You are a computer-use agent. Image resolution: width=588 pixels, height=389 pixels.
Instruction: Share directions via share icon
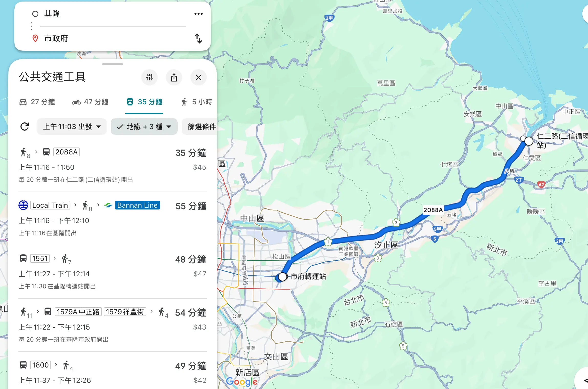[174, 77]
